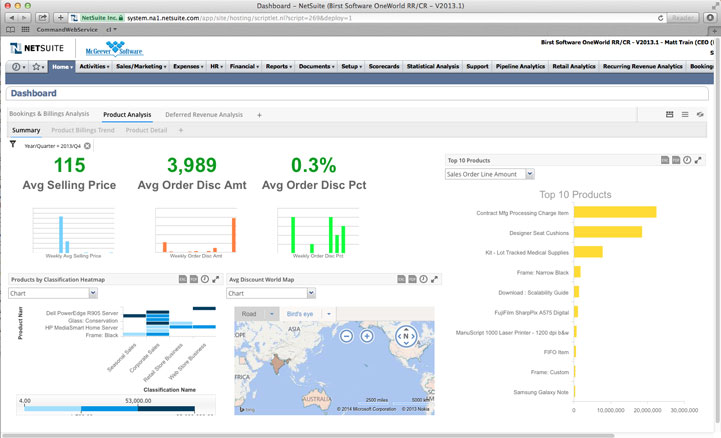Remove the Year/Quarter 2013/Q4 filter
The height and width of the screenshot is (438, 721).
click(87, 146)
